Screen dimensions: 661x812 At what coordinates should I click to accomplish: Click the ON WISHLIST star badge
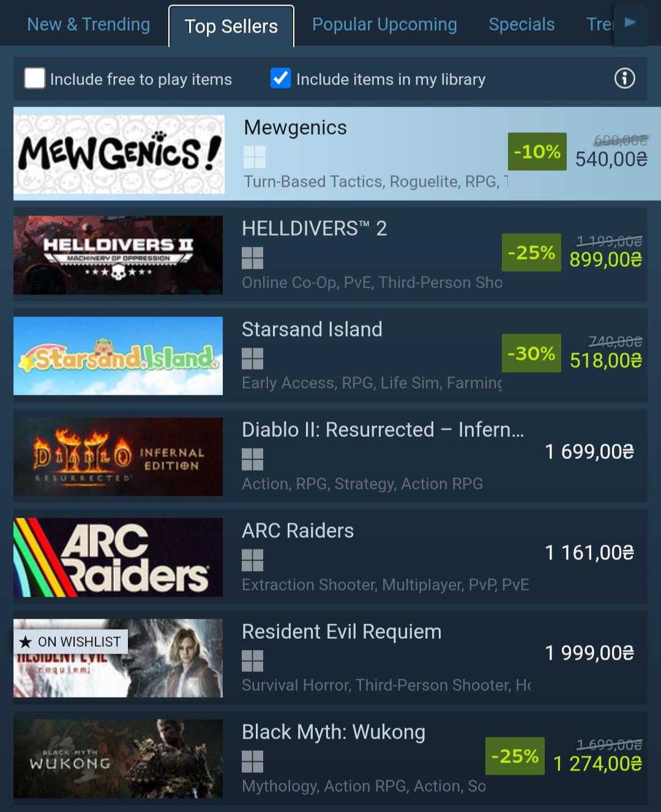pos(71,641)
